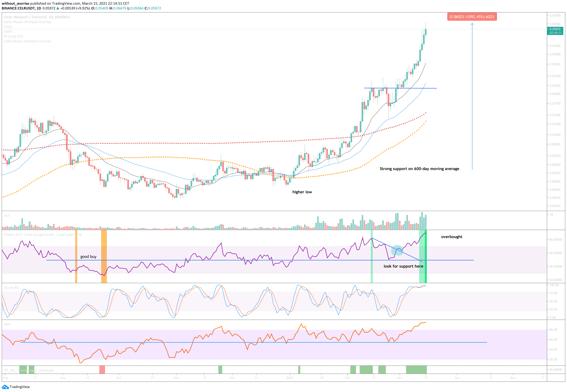This screenshot has width=567, height=392.
Task: Click the 2021 time axis label
Action: pyautogui.click(x=290, y=378)
